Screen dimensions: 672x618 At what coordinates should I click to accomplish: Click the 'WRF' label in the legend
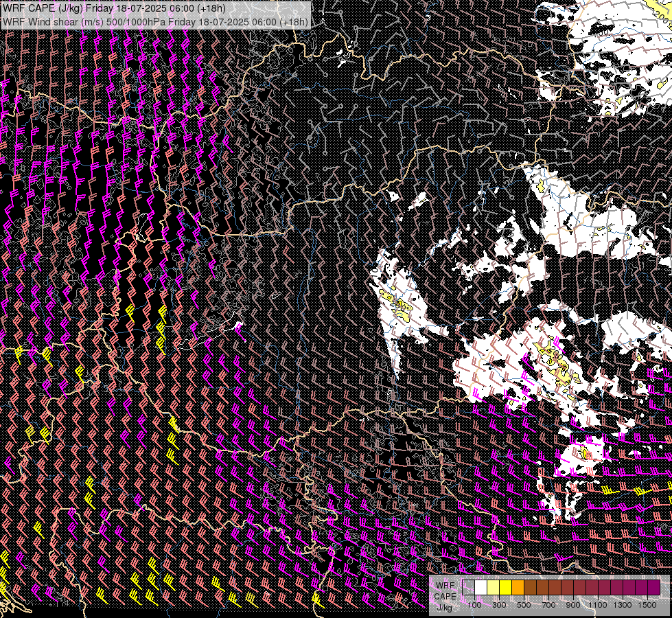pyautogui.click(x=445, y=586)
